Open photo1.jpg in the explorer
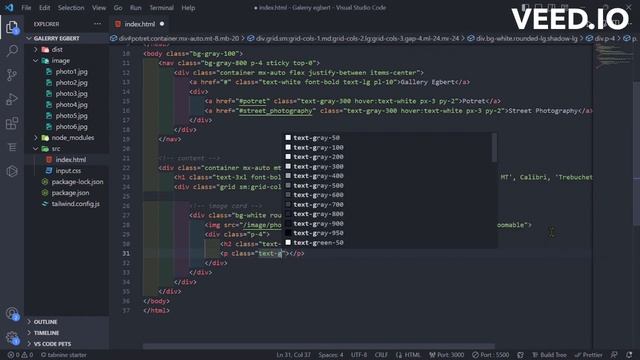 coord(71,71)
